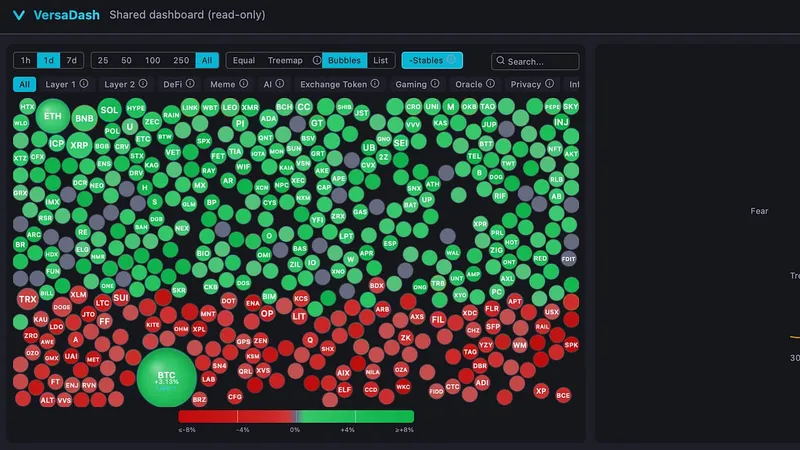Click the UB bubble
Viewport: 800px width, 450px height.
[x=368, y=147]
